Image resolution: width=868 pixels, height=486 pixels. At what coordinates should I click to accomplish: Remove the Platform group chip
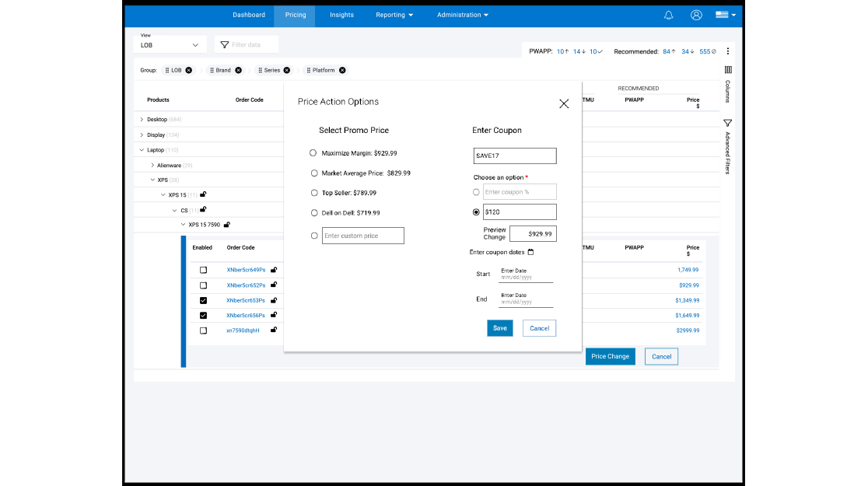point(342,70)
